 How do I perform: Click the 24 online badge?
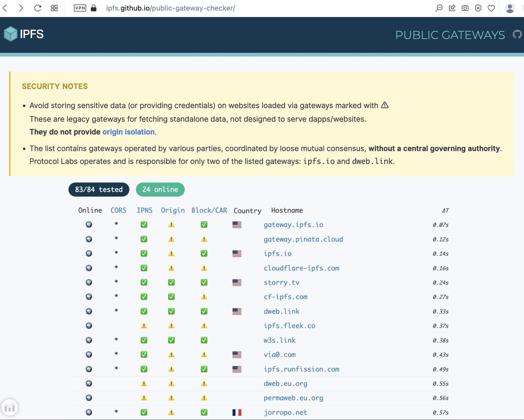(160, 189)
